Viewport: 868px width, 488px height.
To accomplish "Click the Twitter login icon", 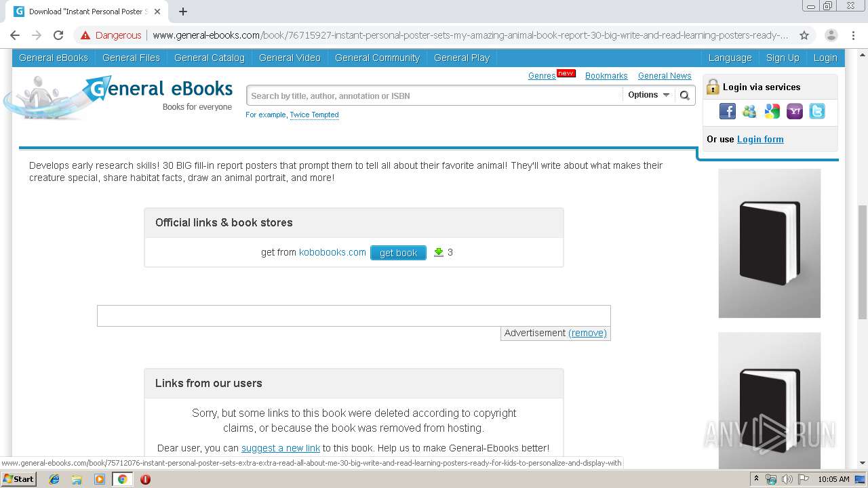I will [x=816, y=112].
